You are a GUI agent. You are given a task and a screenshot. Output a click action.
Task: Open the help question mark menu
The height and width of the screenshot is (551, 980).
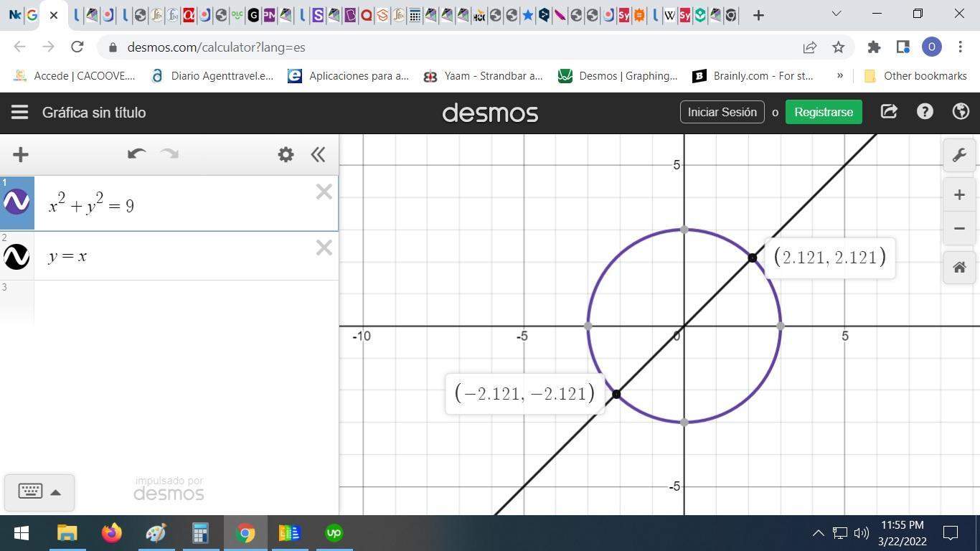pos(925,112)
